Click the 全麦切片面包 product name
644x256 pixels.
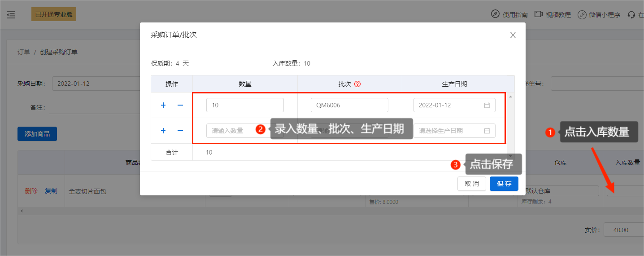click(x=87, y=191)
